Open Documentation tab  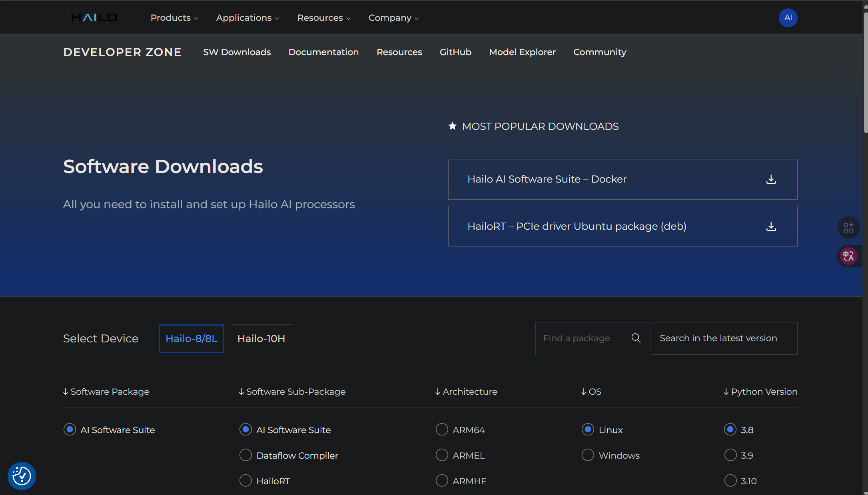(x=323, y=52)
